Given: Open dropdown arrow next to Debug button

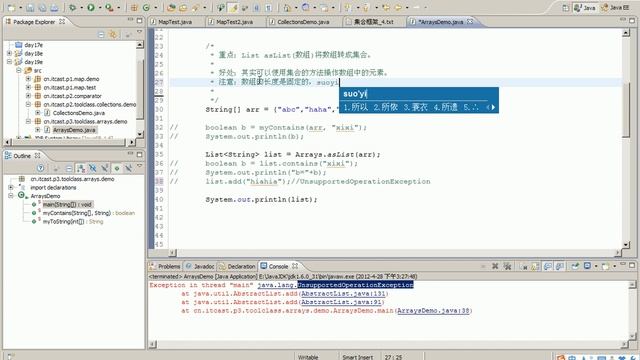Looking at the screenshot, I should click(81, 7).
